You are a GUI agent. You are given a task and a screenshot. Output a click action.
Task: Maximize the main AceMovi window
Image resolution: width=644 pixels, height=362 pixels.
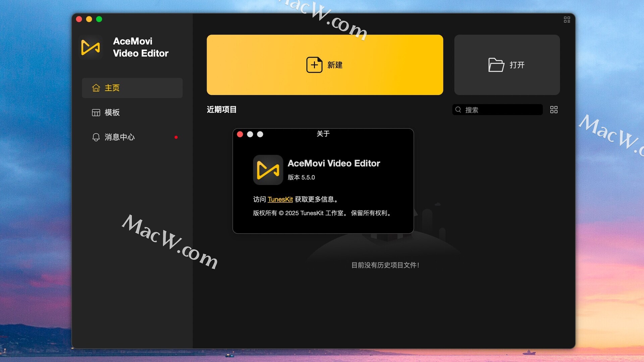click(99, 19)
